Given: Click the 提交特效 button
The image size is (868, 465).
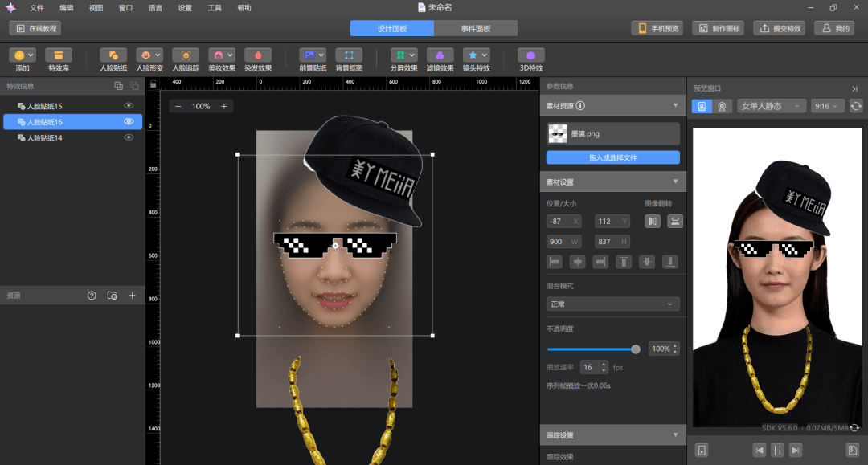Looking at the screenshot, I should pos(780,28).
